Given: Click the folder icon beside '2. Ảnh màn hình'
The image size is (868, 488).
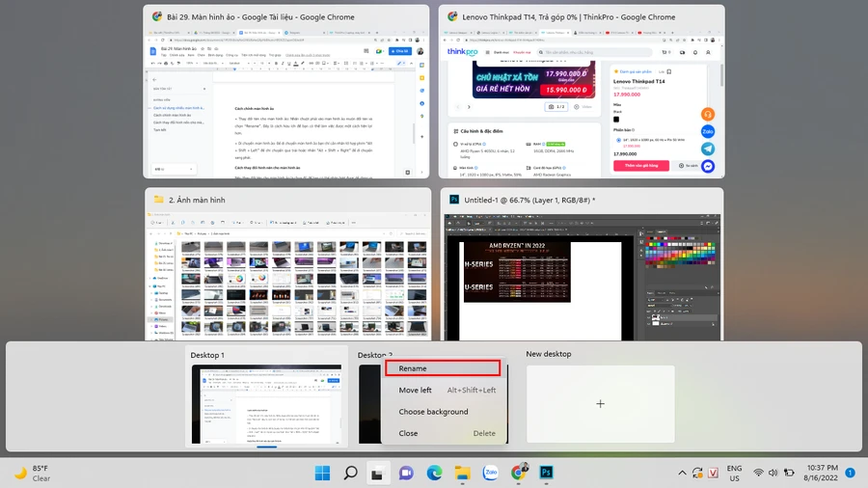Looking at the screenshot, I should click(159, 200).
